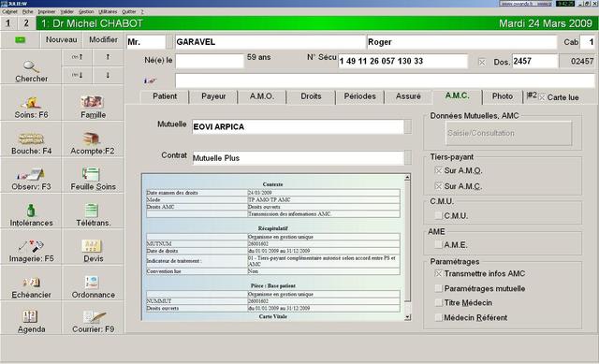
Task: Switch to the Patient tab
Action: coord(165,96)
